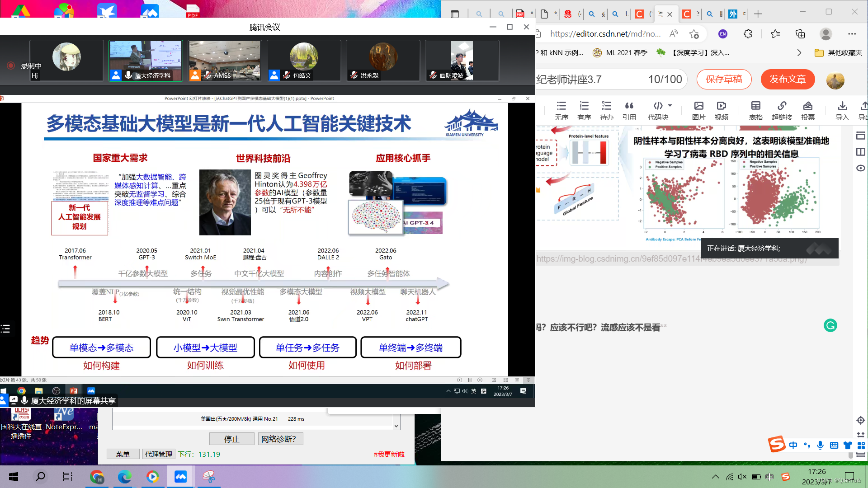The width and height of the screenshot is (868, 488).
Task: Open the Snipping tool icon on taskbar
Action: [208, 476]
